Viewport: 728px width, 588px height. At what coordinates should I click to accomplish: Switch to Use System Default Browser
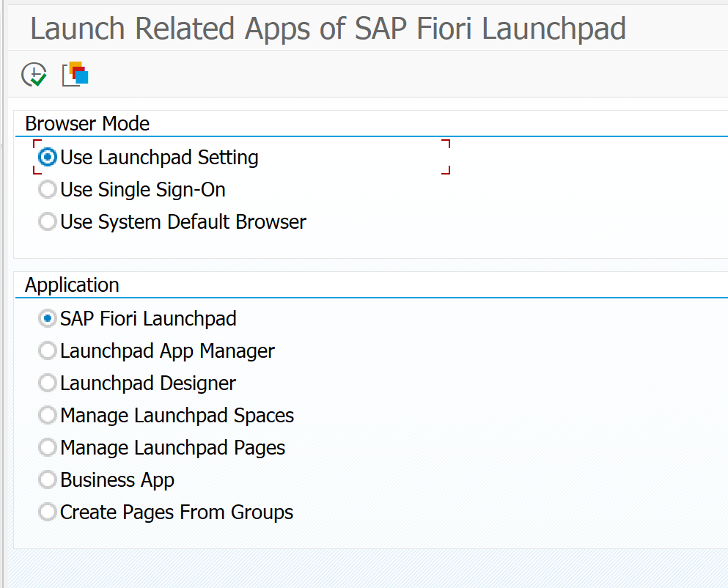point(46,221)
